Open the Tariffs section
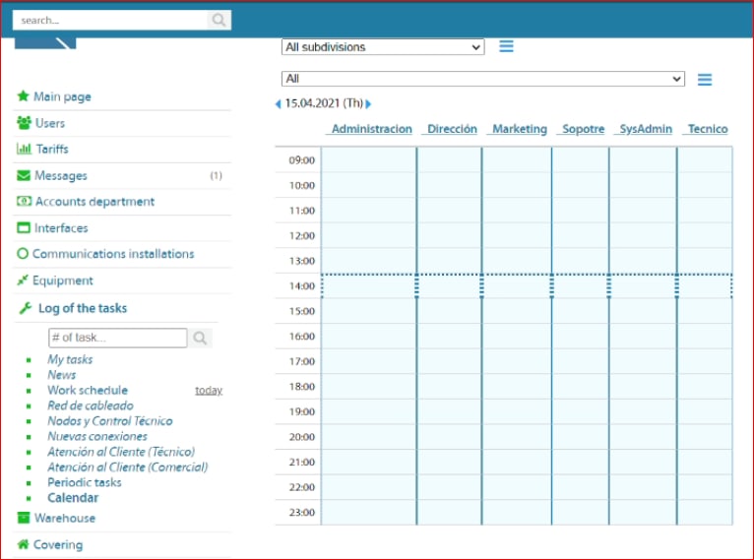Viewport: 754px width, 560px height. tap(52, 149)
